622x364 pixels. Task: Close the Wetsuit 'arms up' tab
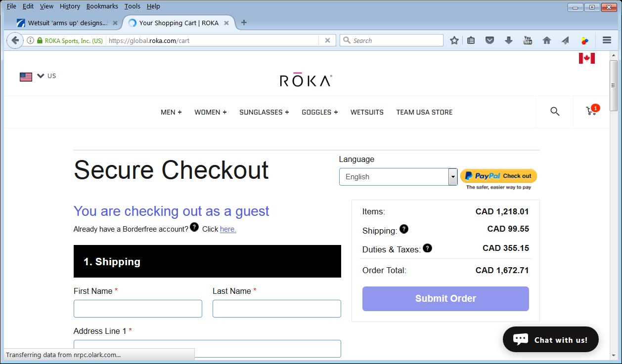pyautogui.click(x=115, y=23)
